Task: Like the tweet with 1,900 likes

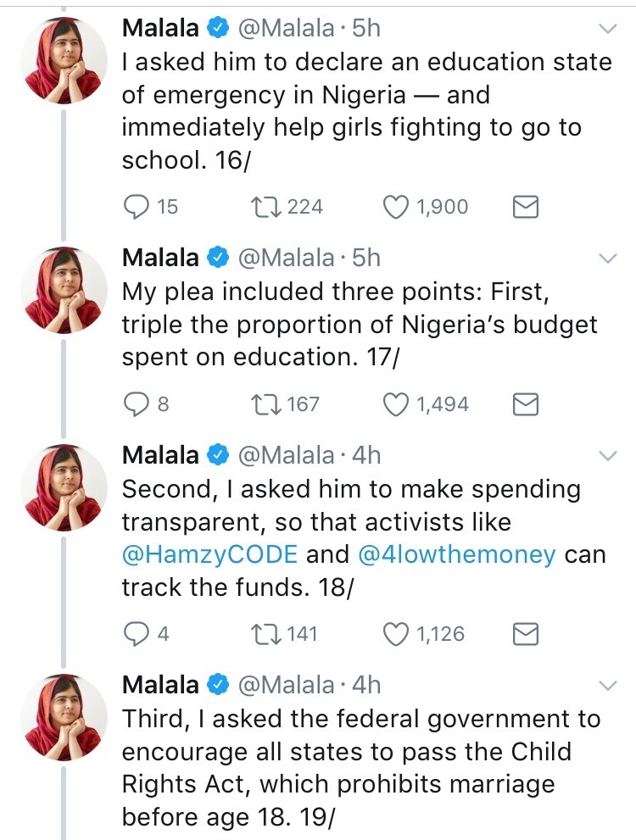Action: pos(397,206)
